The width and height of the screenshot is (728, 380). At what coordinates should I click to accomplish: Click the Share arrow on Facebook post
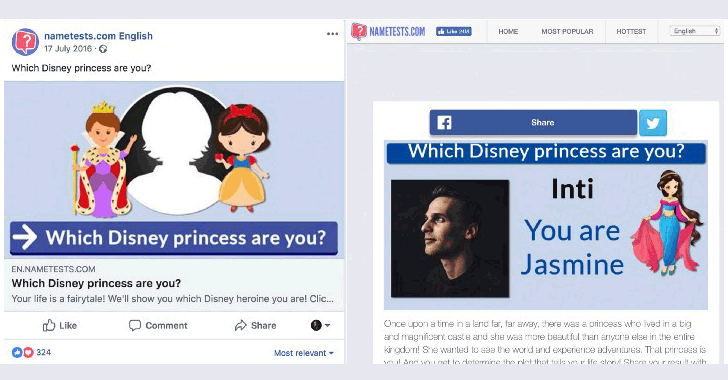(x=240, y=325)
